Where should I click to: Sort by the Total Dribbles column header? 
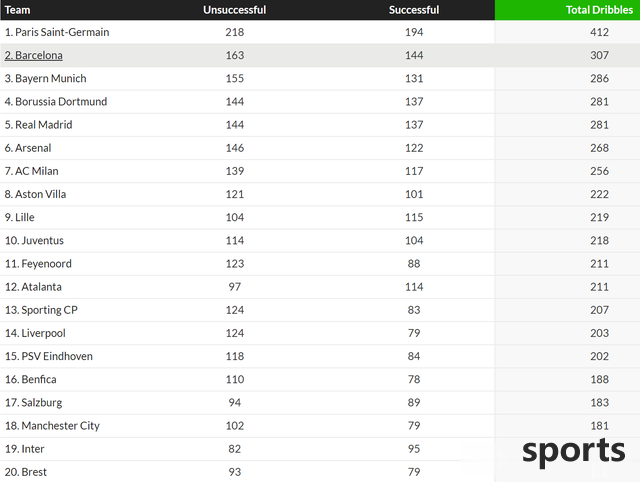click(599, 10)
